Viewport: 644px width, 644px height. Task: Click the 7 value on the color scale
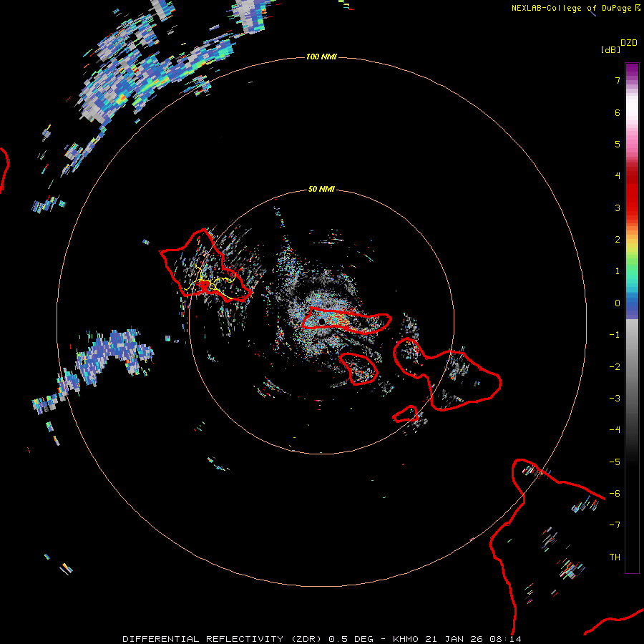618,80
